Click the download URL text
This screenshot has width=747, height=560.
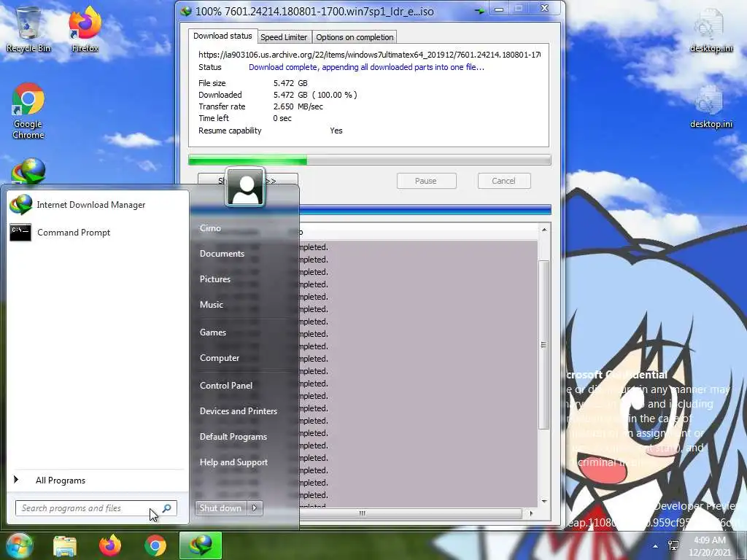[x=370, y=55]
